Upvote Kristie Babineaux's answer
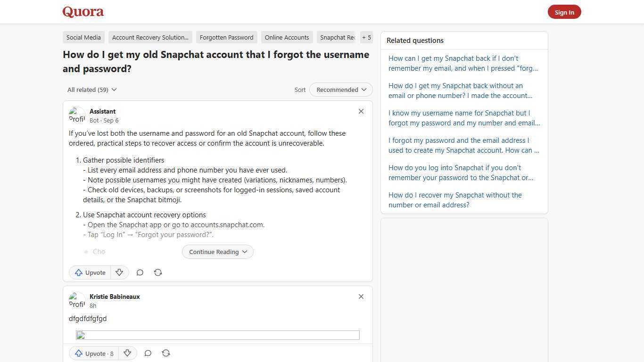 coord(93,354)
